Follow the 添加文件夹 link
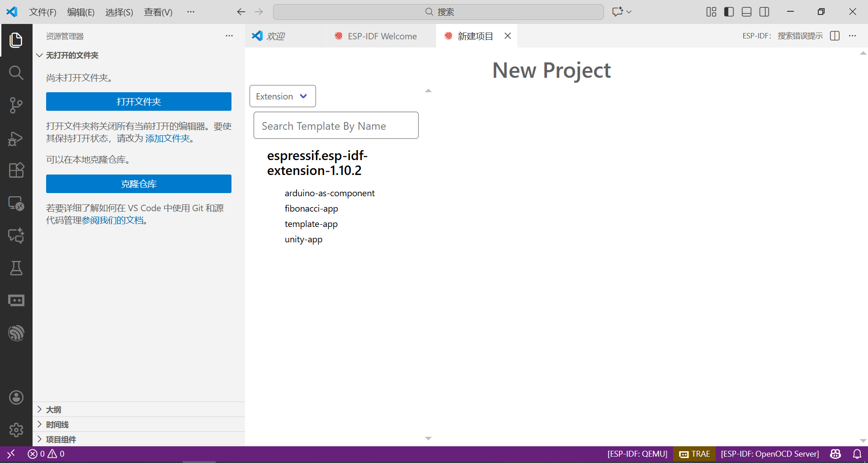 coord(167,138)
